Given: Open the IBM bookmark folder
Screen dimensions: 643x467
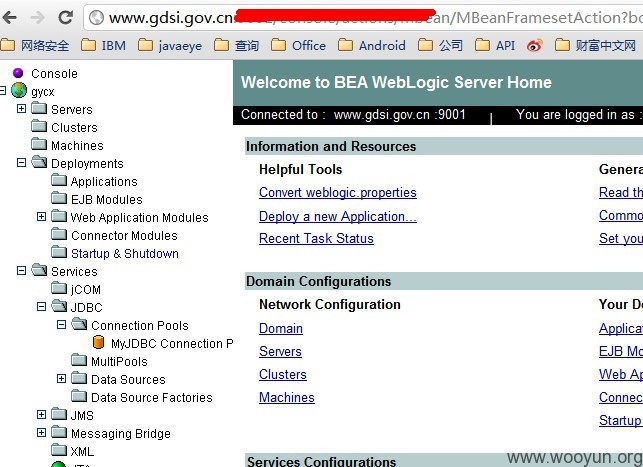Looking at the screenshot, I should pos(103,46).
